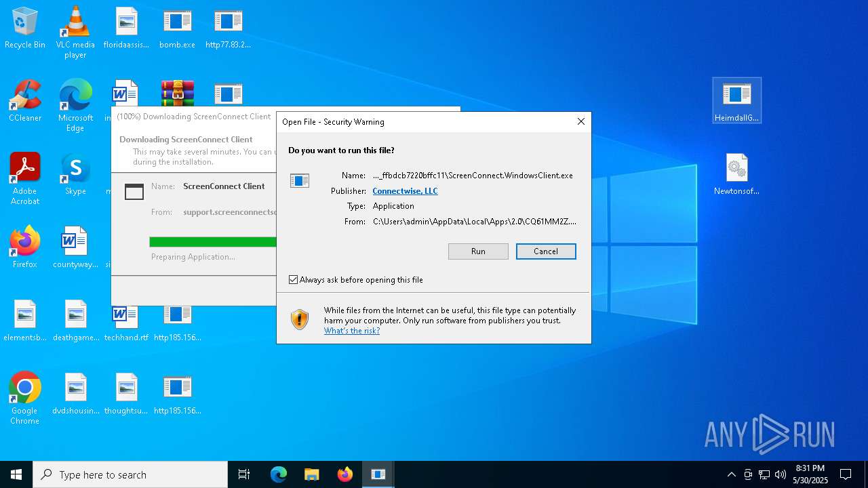This screenshot has width=868, height=488.
Task: Open the What's the risk? link
Action: click(x=352, y=331)
